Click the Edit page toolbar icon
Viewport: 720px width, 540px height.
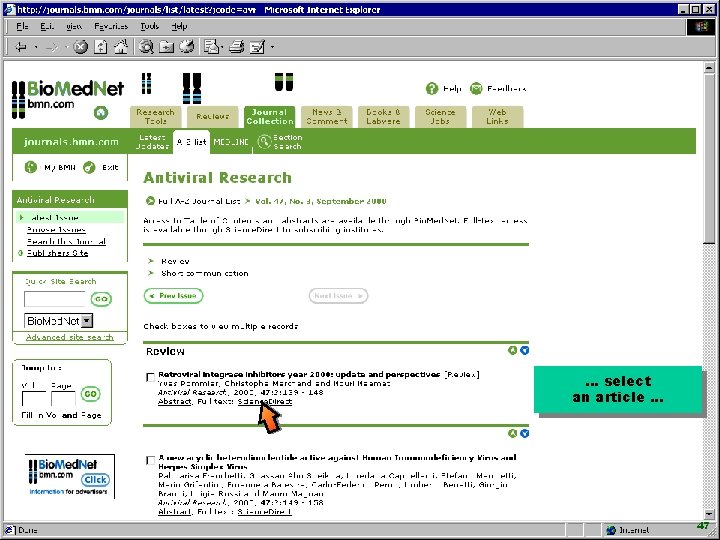click(257, 47)
